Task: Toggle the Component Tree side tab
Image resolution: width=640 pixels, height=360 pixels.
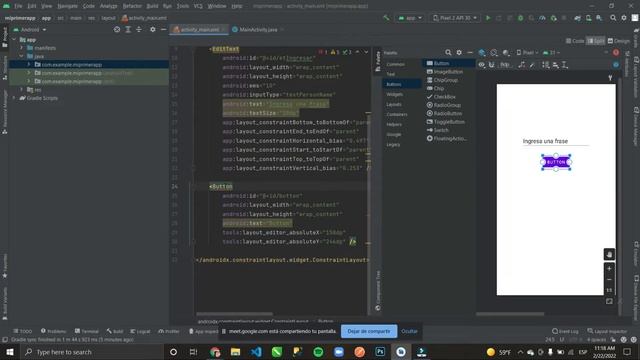Action: pyautogui.click(x=378, y=290)
